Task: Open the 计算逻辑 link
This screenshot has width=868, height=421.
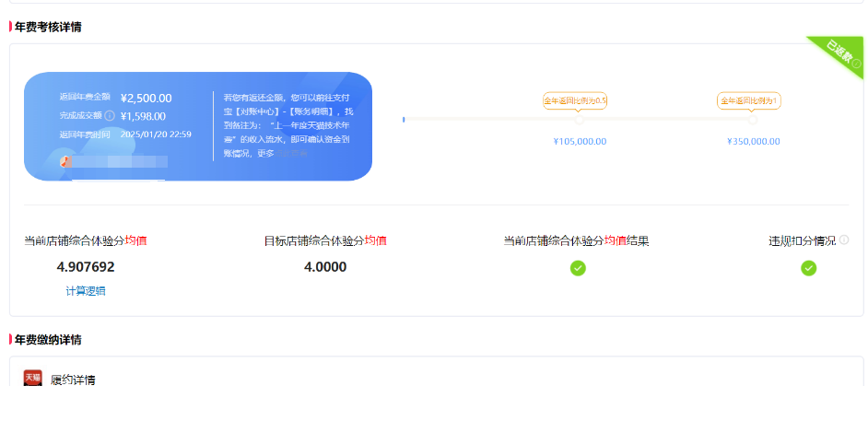Action: pos(86,291)
